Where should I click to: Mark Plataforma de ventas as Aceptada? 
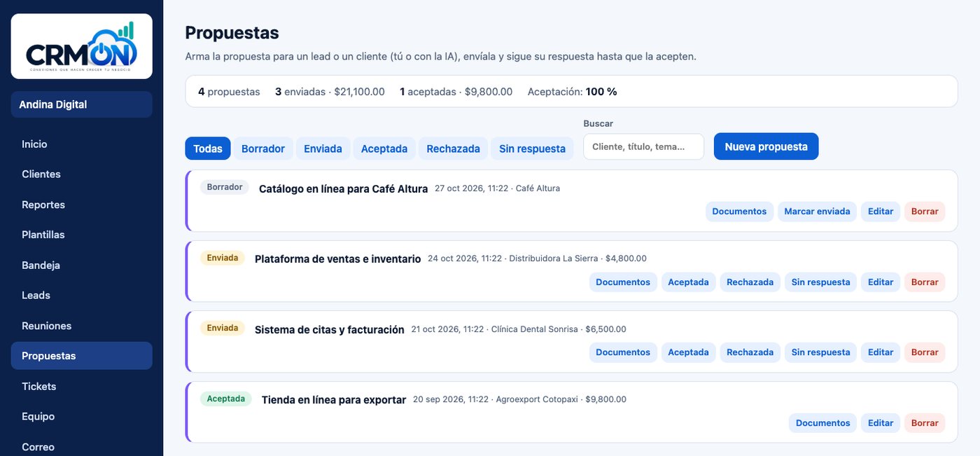click(x=688, y=282)
